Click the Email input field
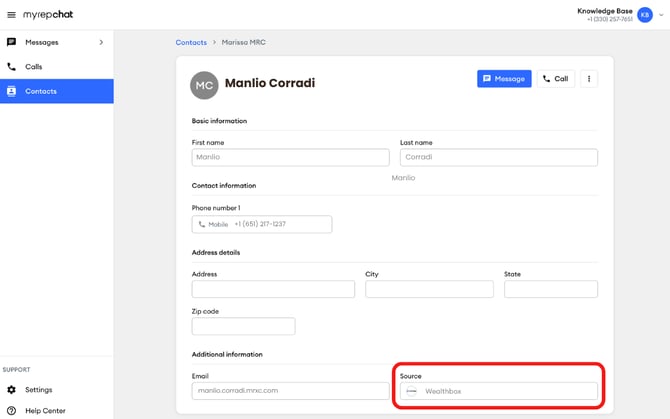Viewport: 670px width, 419px height. (291, 391)
